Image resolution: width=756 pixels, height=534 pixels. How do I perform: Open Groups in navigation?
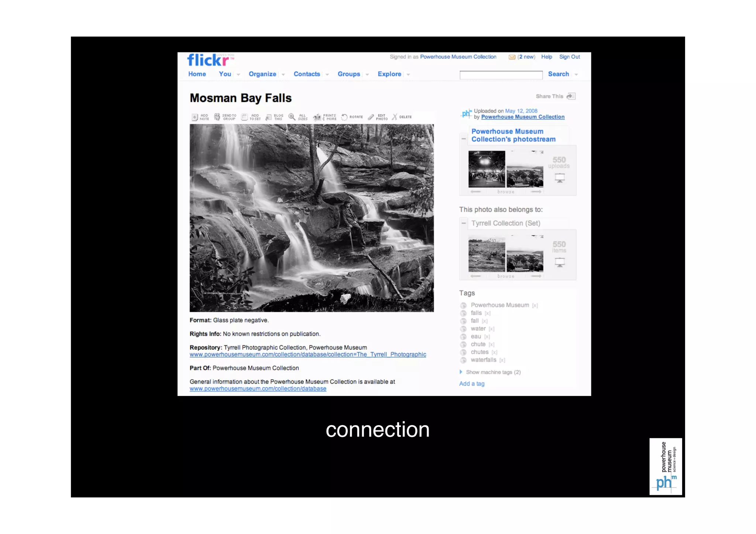[x=349, y=74]
